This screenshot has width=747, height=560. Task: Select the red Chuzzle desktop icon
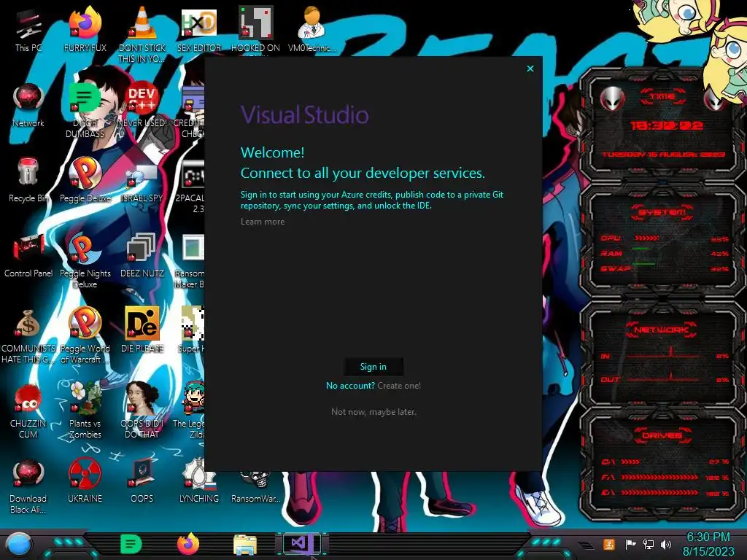(x=28, y=411)
